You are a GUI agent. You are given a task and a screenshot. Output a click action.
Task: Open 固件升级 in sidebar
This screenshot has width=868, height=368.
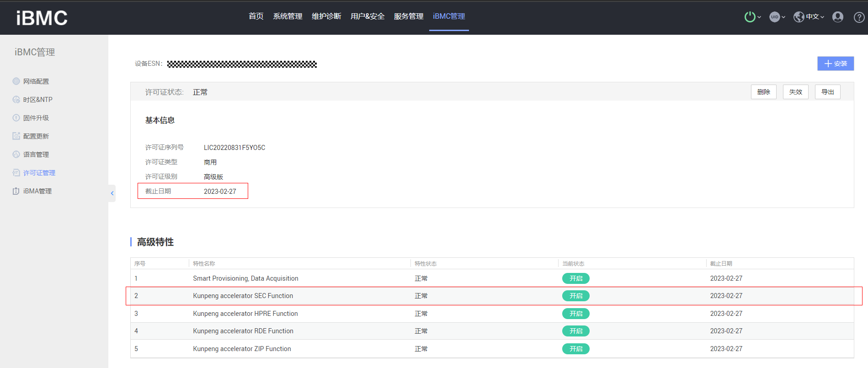pos(36,118)
